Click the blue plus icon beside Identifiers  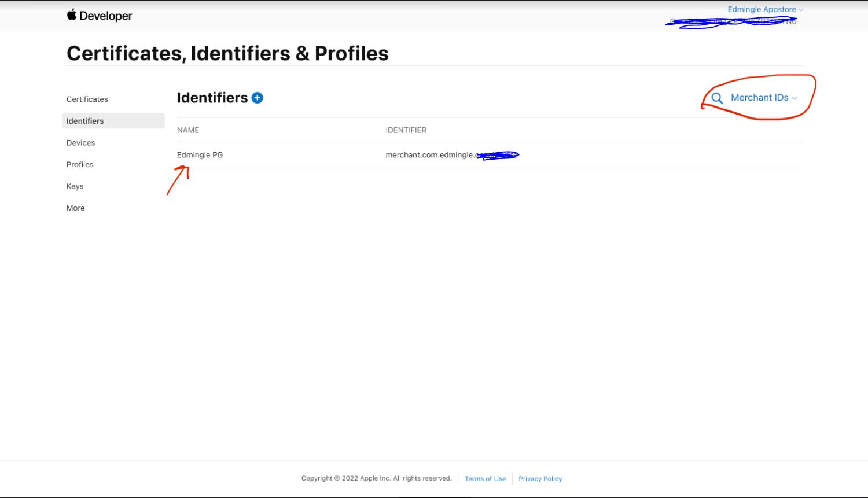[258, 98]
